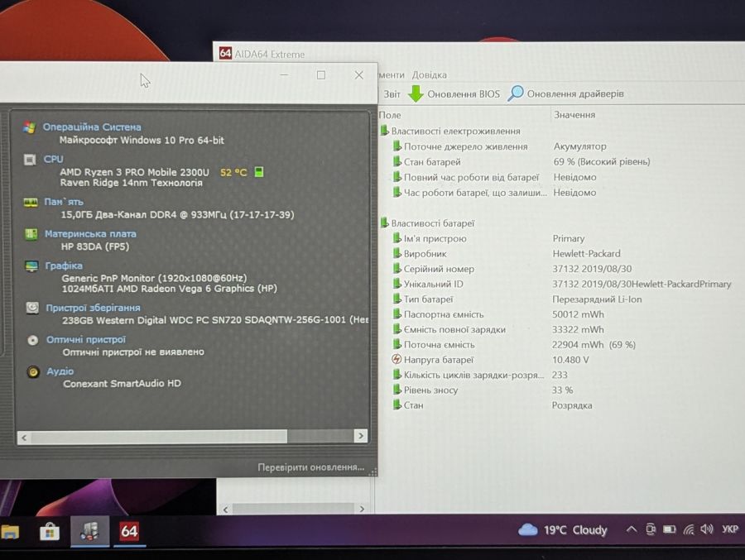Image resolution: width=745 pixels, height=560 pixels.
Task: Click Speccy horizontal scrollbar left arrow
Action: point(24,437)
